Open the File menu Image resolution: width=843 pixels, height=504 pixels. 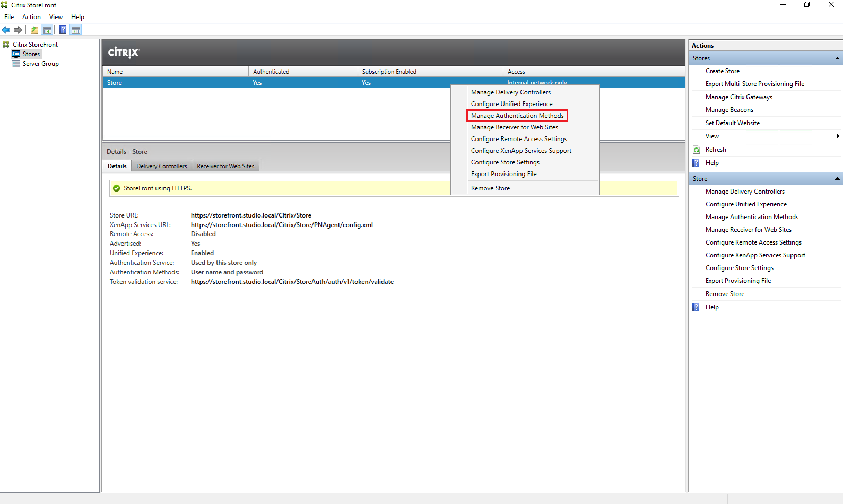pos(9,17)
